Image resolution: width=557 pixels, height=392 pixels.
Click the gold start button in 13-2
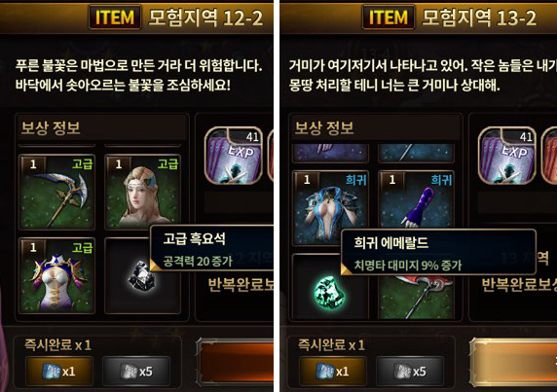(513, 362)
